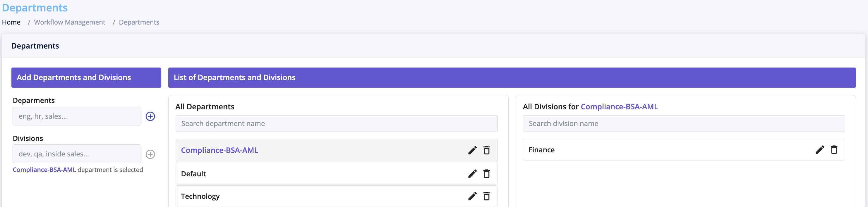This screenshot has height=207, width=868.
Task: Go to Home in the breadcrumb
Action: [x=11, y=22]
